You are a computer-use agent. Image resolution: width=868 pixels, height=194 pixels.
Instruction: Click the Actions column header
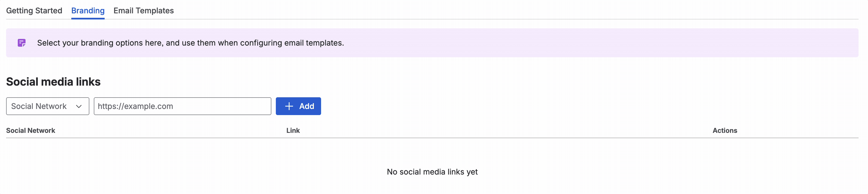[725, 131]
